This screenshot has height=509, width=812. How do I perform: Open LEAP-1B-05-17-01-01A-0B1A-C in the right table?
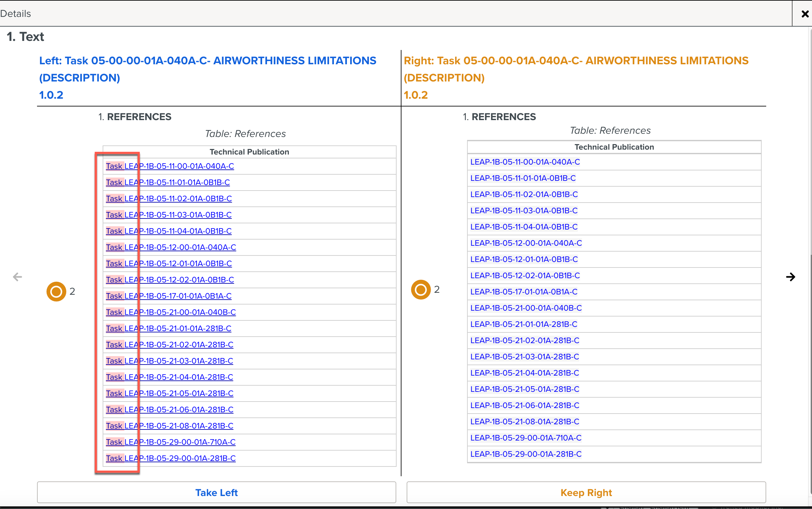pyautogui.click(x=523, y=292)
